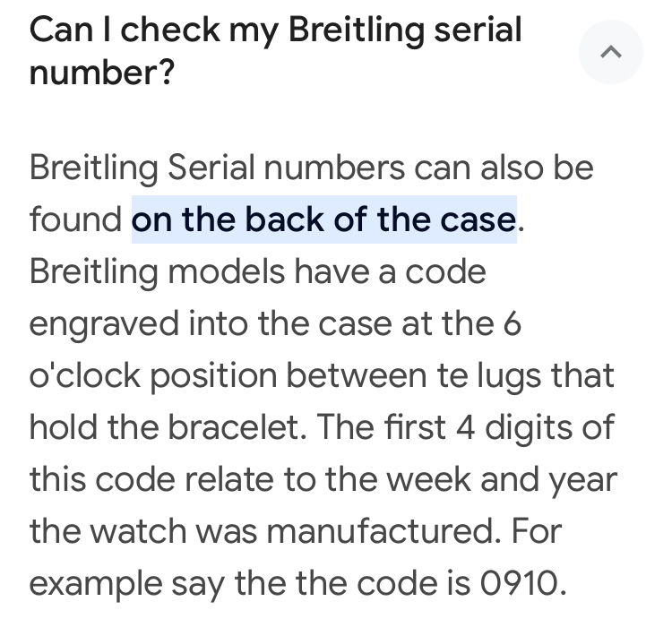672x636 pixels.
Task: Click the word 'found' before the highlight
Action: pyautogui.click(x=75, y=219)
